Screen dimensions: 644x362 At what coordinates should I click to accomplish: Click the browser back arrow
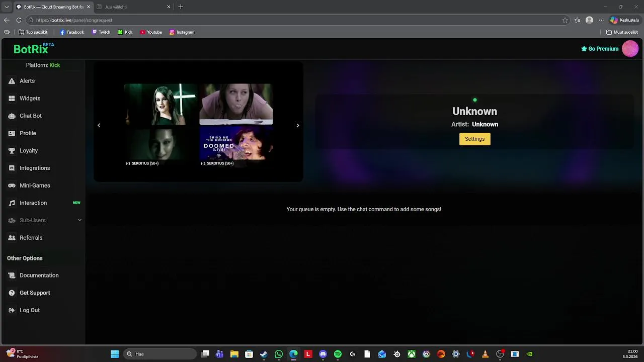click(x=7, y=20)
